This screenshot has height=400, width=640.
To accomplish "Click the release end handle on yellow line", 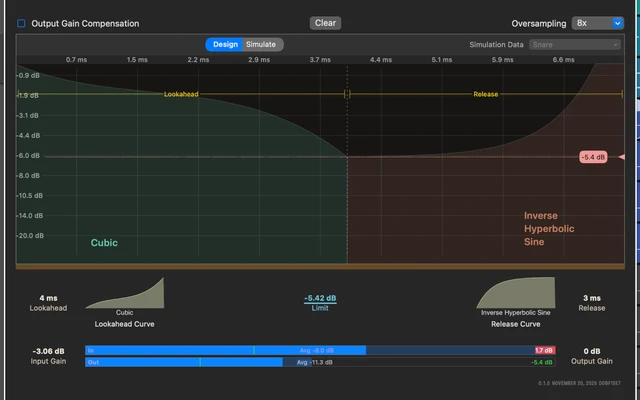I will 621,94.
